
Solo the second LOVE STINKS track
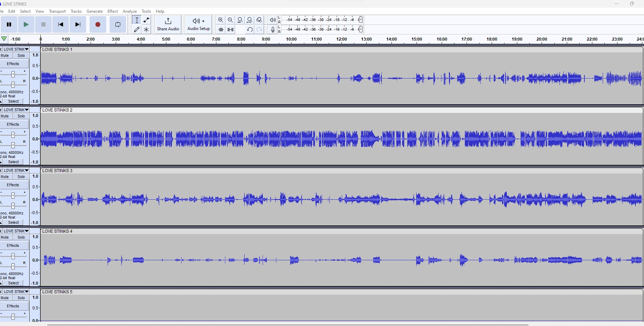tap(21, 116)
